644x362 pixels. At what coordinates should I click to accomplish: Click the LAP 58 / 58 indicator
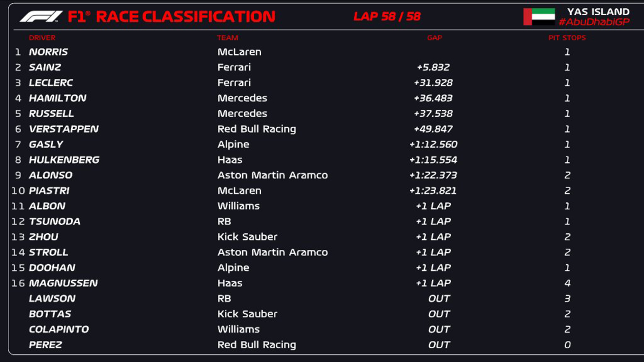(387, 16)
